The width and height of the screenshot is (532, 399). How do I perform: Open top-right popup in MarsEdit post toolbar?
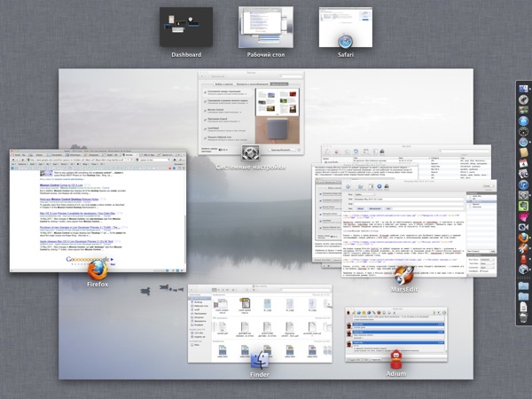pyautogui.click(x=489, y=186)
